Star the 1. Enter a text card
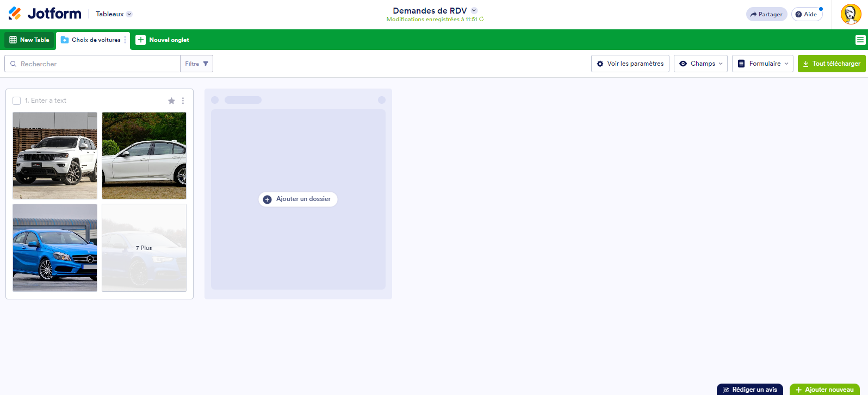This screenshot has height=395, width=868. 171,101
